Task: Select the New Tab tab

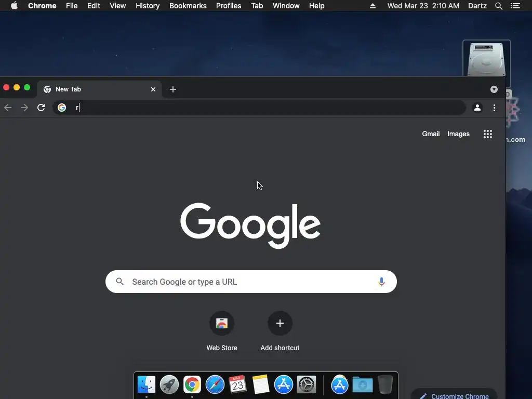Action: [x=99, y=89]
